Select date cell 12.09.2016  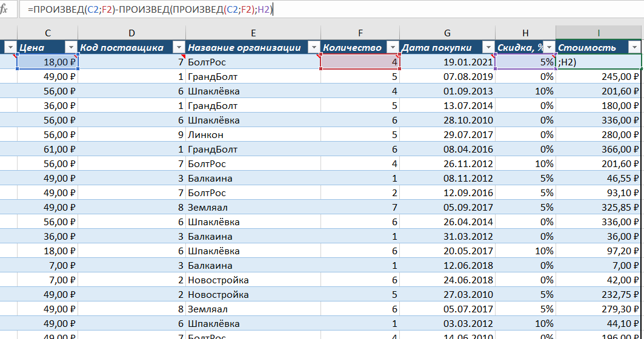447,193
